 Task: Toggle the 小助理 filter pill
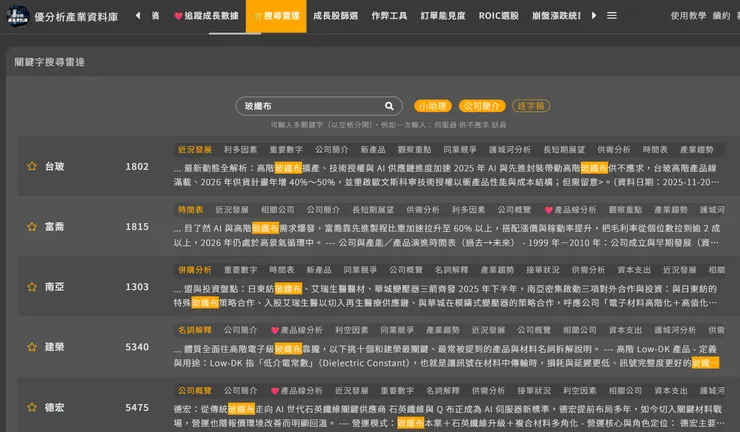433,106
